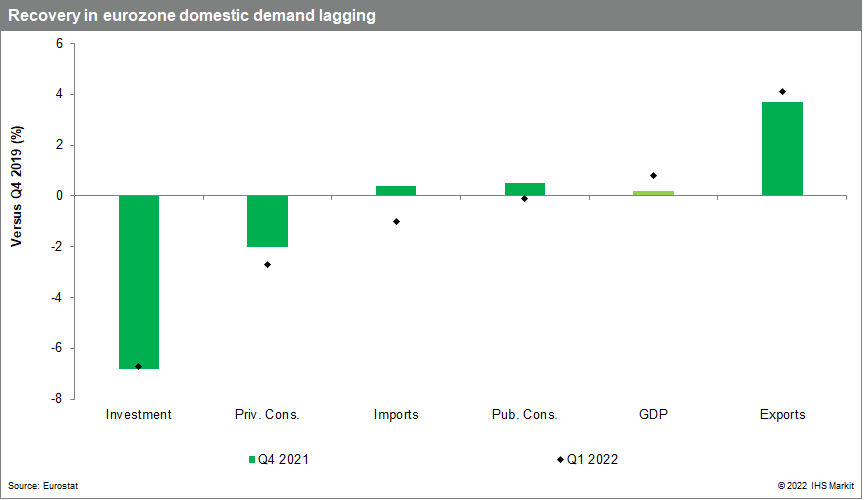The height and width of the screenshot is (500, 865).
Task: Click the green Q4 2021 legend swatch
Action: pyautogui.click(x=252, y=460)
